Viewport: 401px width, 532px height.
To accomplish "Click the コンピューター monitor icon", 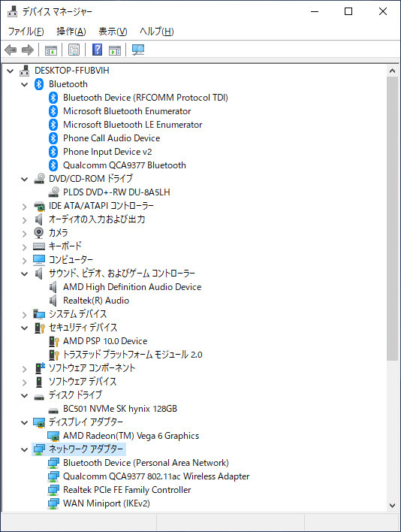I will [x=39, y=259].
